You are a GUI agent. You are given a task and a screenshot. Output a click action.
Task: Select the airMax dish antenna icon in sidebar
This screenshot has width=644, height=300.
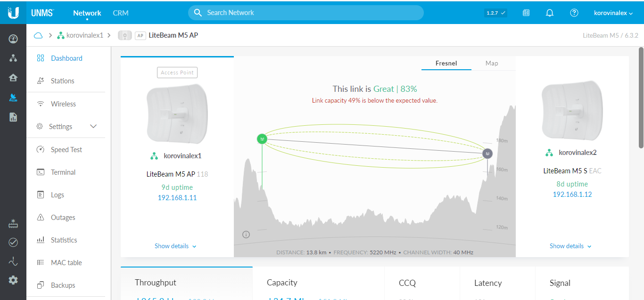point(13,97)
